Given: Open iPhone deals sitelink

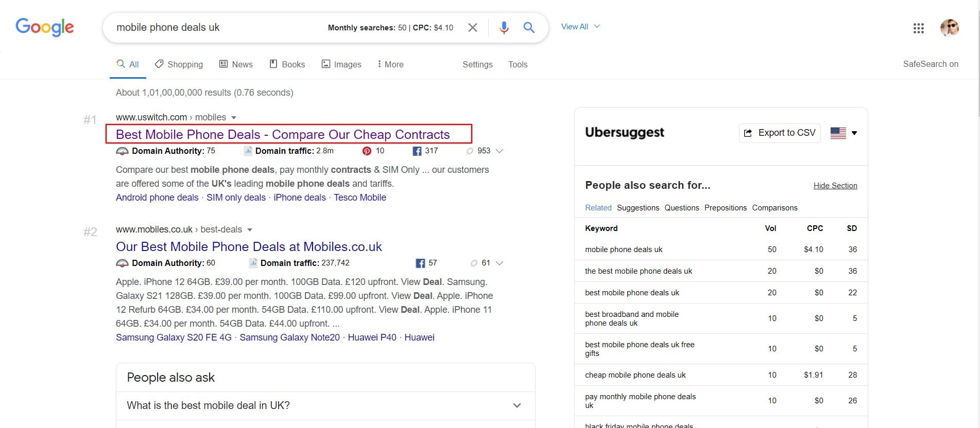Looking at the screenshot, I should pyautogui.click(x=300, y=198).
